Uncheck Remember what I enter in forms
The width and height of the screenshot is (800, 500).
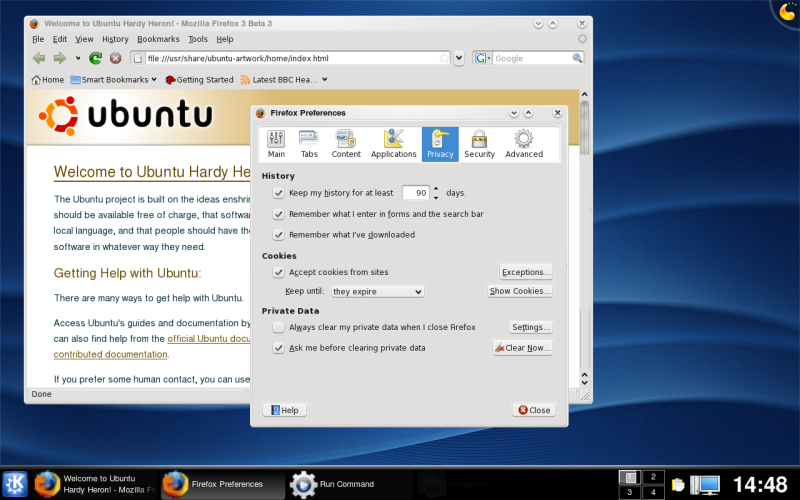click(x=278, y=214)
